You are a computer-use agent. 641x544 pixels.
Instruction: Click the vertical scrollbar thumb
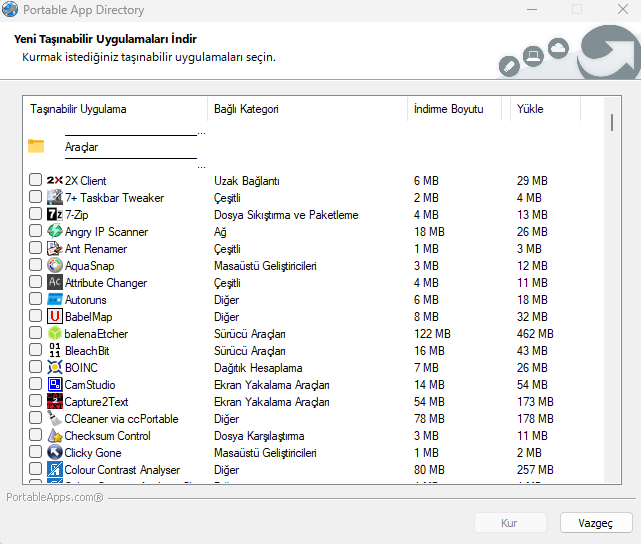pyautogui.click(x=612, y=123)
